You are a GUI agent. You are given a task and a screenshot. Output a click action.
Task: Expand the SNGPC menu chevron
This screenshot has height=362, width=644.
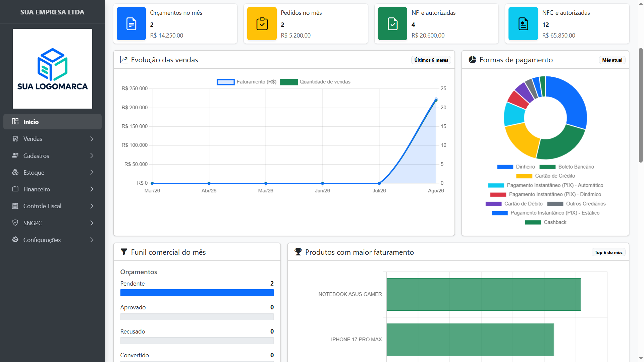(92, 223)
